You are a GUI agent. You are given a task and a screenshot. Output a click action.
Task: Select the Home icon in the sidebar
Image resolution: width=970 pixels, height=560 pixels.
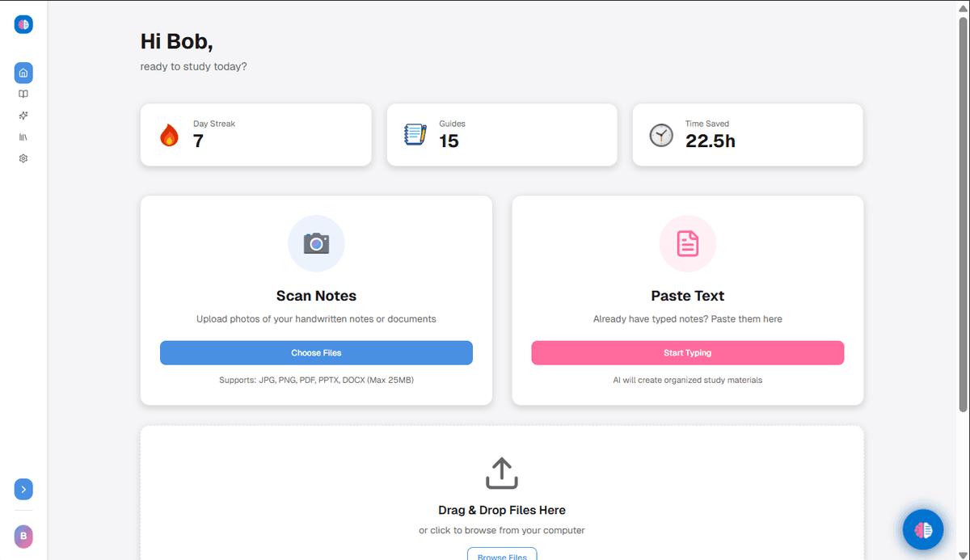(x=23, y=73)
